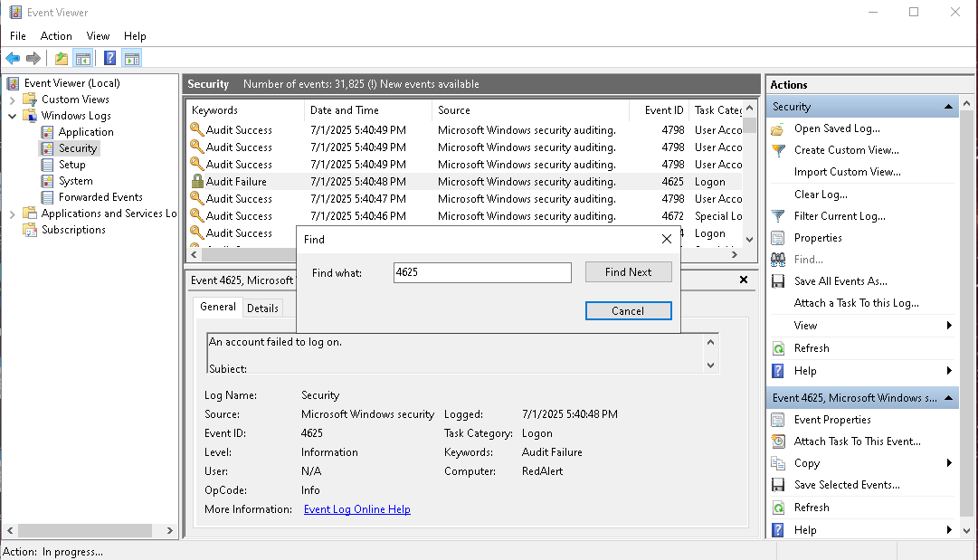The height and width of the screenshot is (560, 978).
Task: Close the event preview pane with X
Action: click(744, 280)
